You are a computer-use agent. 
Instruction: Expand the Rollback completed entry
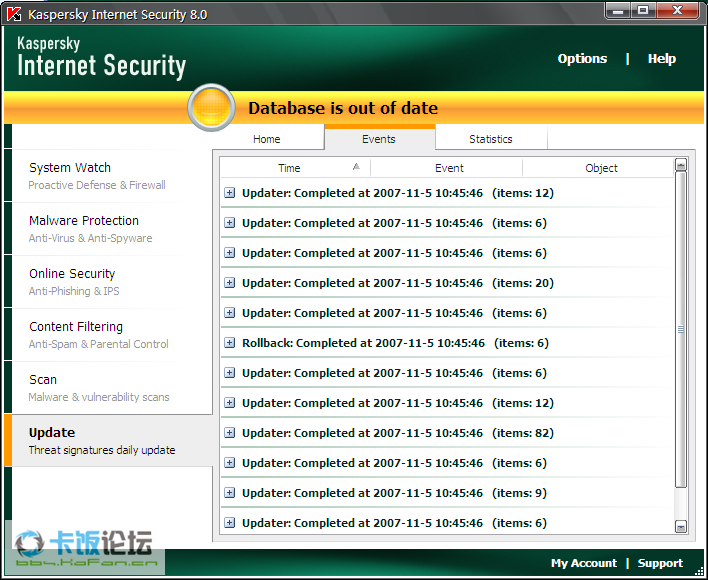tap(230, 343)
